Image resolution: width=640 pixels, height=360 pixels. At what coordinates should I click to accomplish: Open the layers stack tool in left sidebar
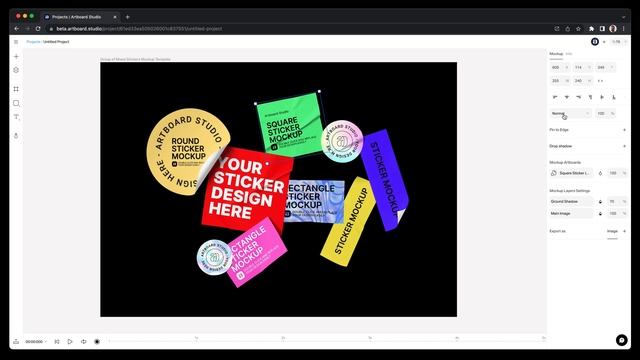click(16, 70)
